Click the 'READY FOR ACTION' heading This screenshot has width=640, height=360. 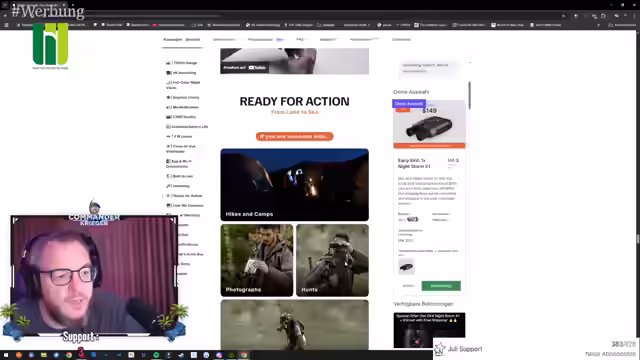tap(294, 102)
